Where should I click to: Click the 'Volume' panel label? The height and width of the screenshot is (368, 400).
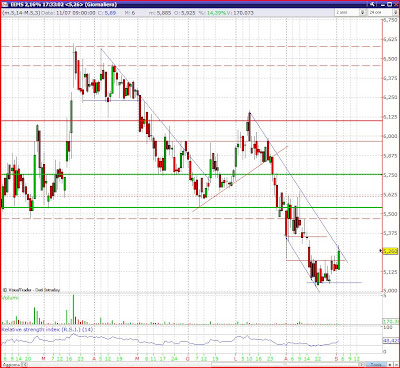pos(10,298)
